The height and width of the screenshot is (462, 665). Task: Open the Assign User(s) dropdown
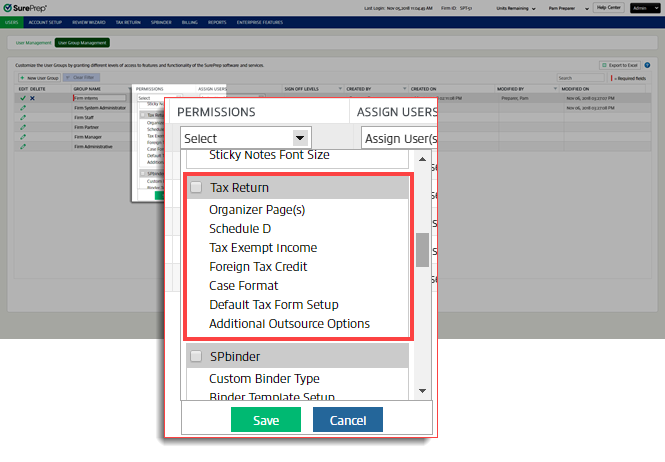(x=397, y=138)
